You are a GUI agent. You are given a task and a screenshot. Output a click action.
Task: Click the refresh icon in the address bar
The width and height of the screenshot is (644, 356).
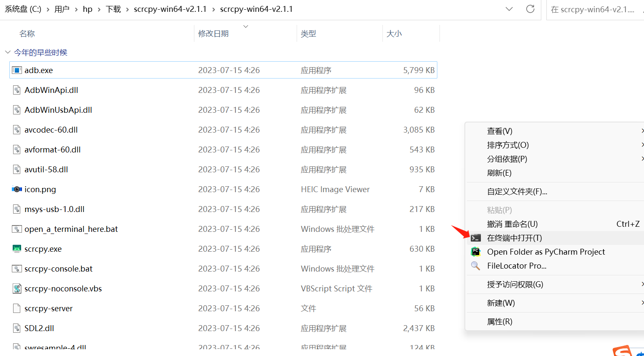point(530,9)
